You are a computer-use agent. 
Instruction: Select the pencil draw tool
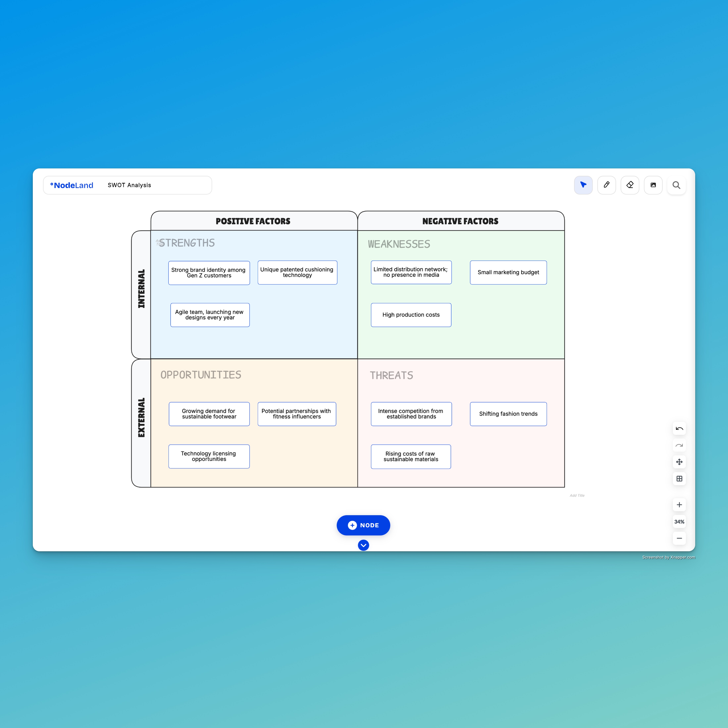[606, 185]
